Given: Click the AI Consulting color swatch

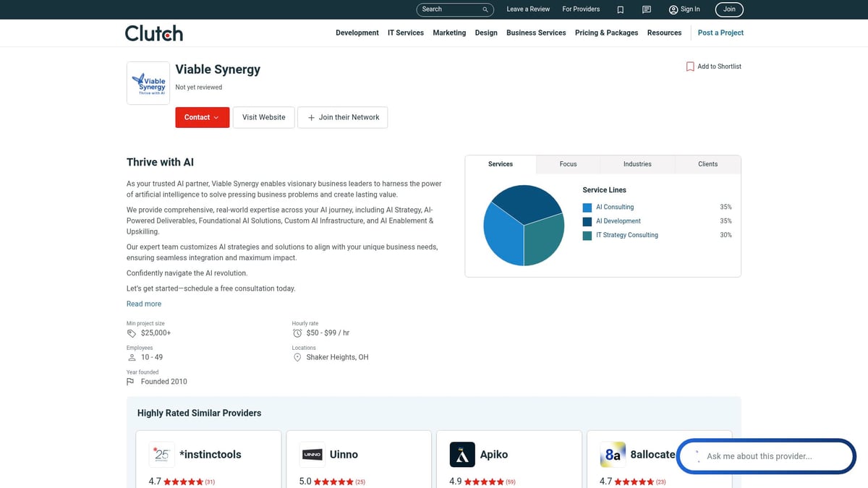Looking at the screenshot, I should (x=587, y=207).
